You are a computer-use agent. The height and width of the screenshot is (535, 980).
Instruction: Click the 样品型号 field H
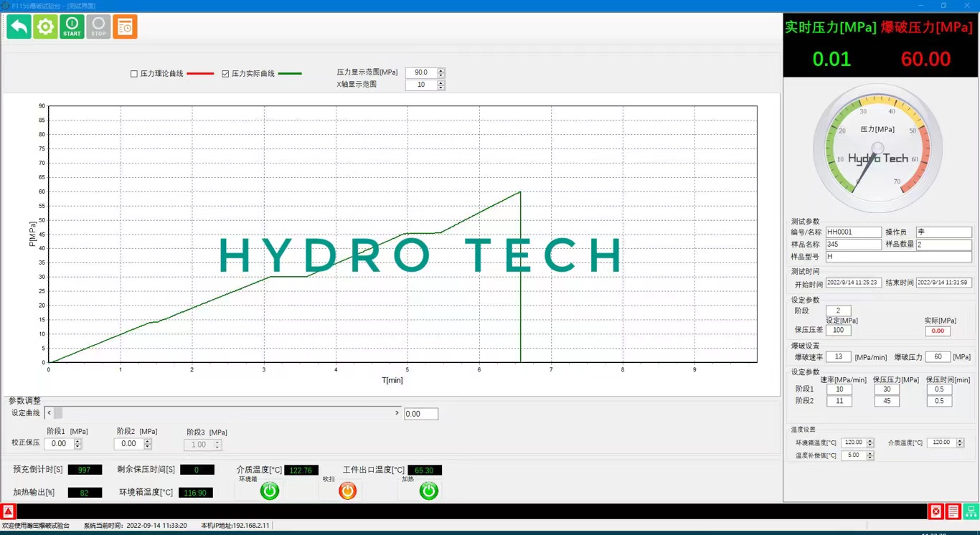point(899,257)
